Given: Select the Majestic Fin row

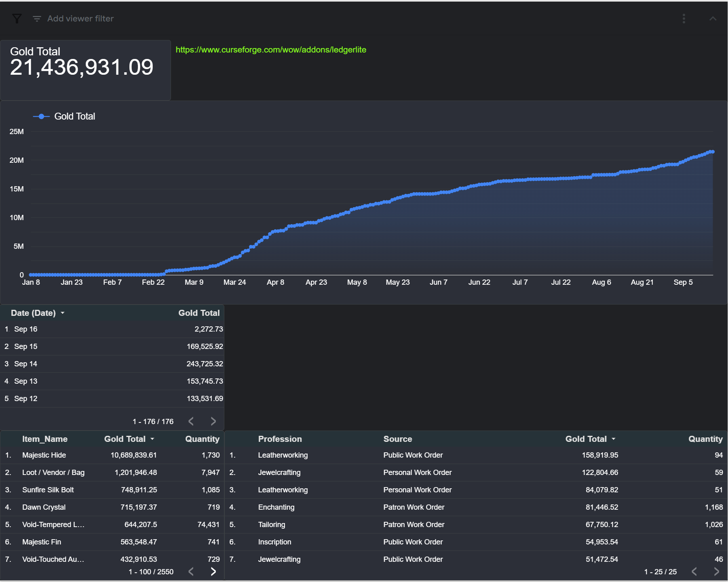Looking at the screenshot, I should 112,542.
